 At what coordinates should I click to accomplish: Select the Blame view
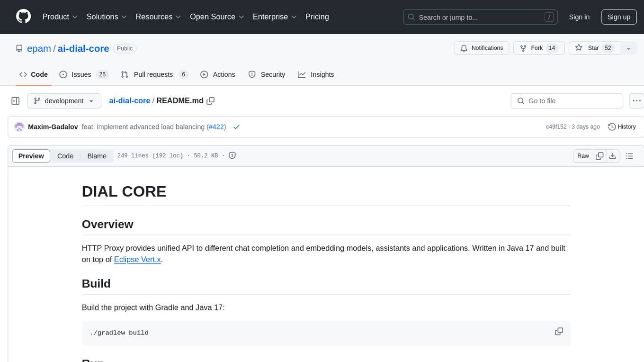(97, 156)
